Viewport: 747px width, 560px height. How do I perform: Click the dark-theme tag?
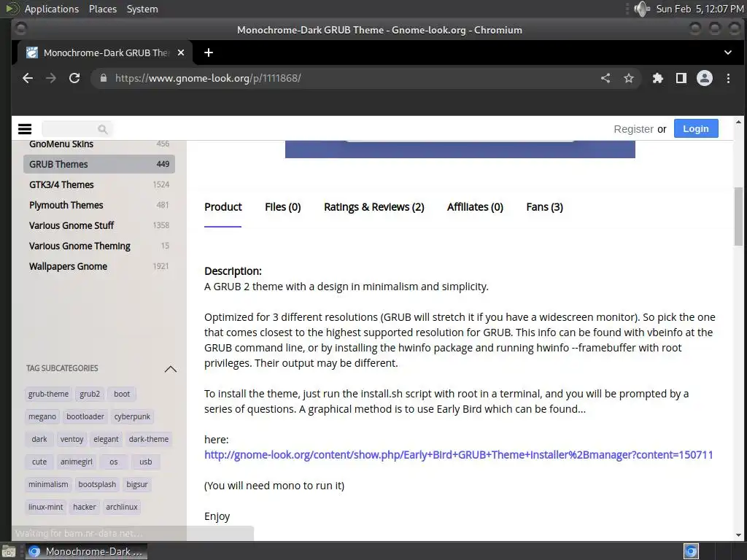[x=149, y=439]
